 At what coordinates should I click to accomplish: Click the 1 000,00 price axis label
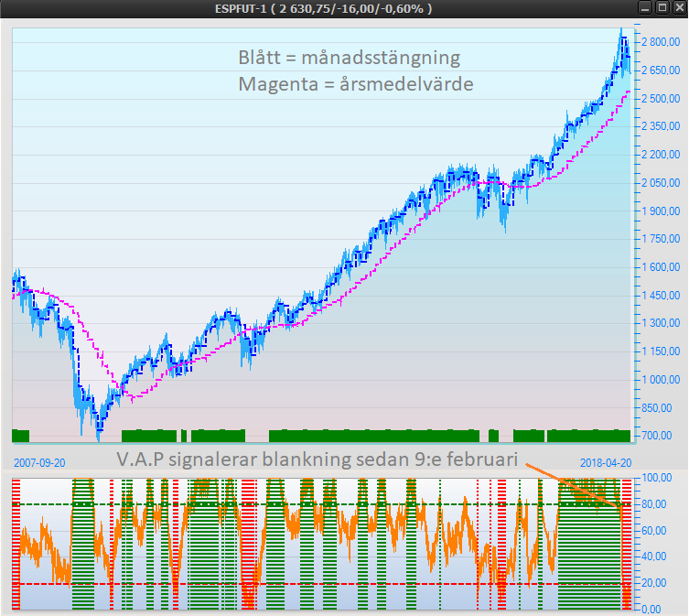click(661, 380)
